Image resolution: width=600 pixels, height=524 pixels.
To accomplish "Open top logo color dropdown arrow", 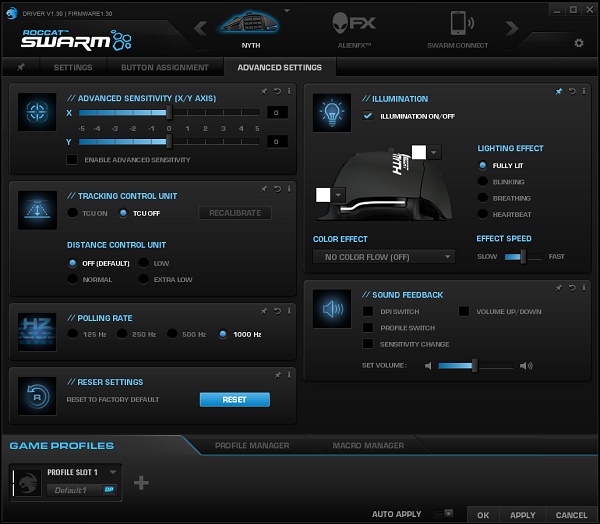I will tap(434, 152).
